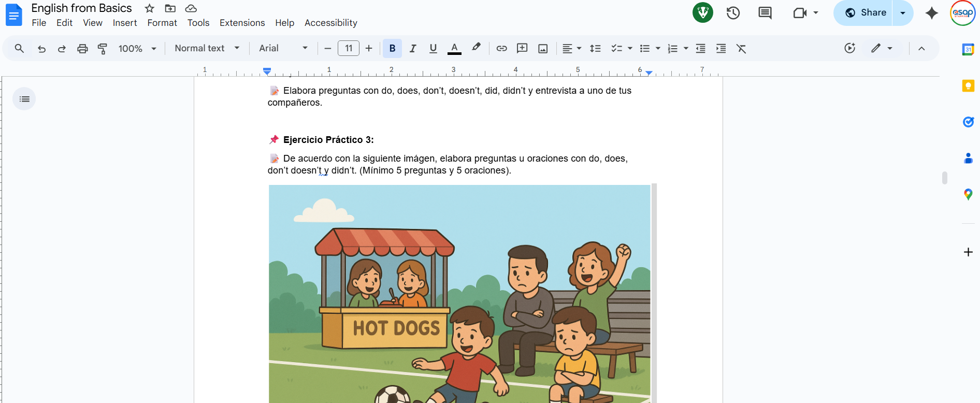980x403 pixels.
Task: Click the insert link icon
Action: coord(501,49)
